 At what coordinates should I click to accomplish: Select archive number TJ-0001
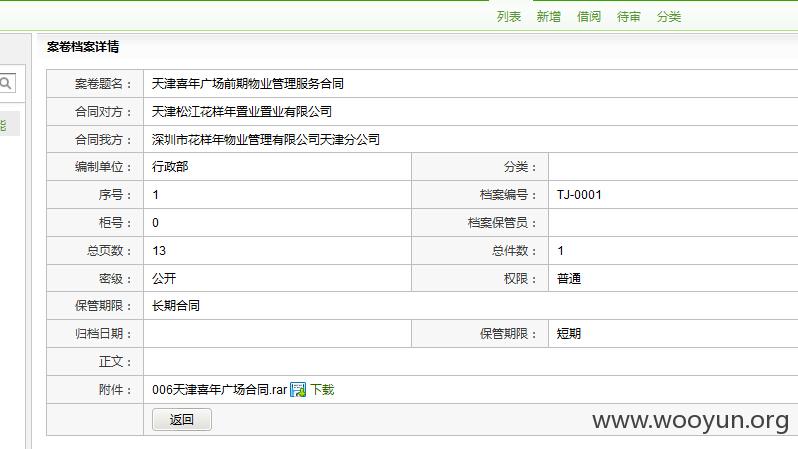tap(579, 194)
